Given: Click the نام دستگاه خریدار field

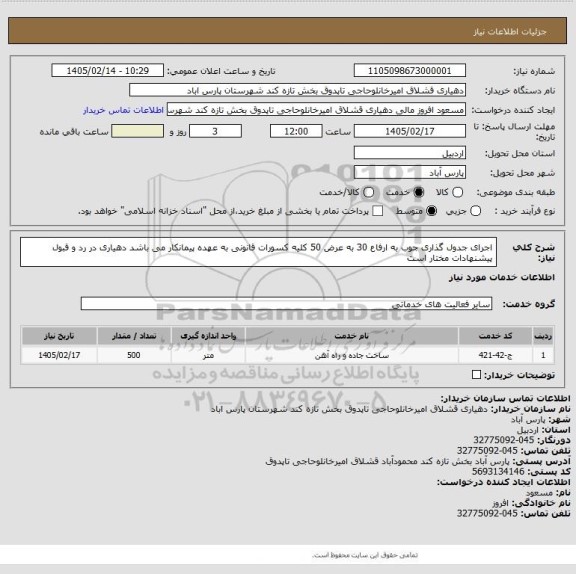Looking at the screenshot, I should coord(298,91).
